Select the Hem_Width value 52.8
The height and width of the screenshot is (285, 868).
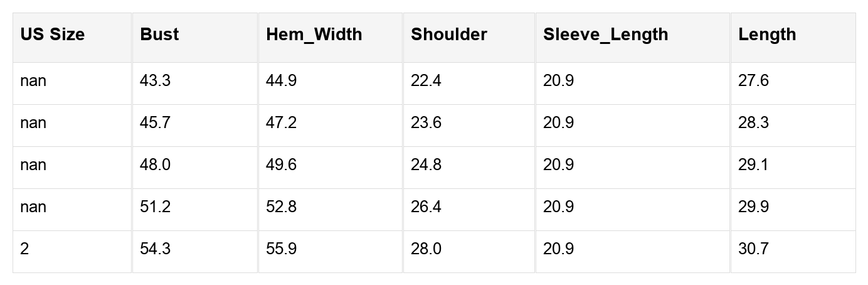(x=281, y=207)
